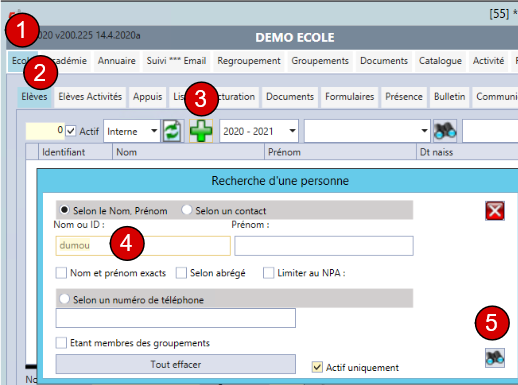The width and height of the screenshot is (518, 385).
Task: Click the binoculars icon next to the year filter
Action: coord(445,131)
